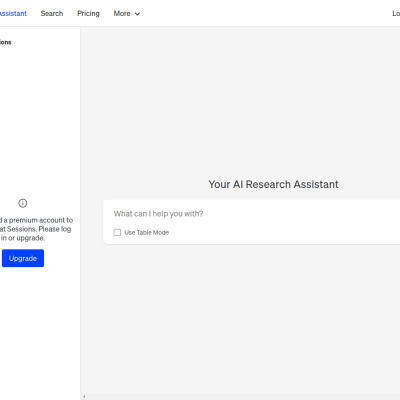Click the 'Use Table Mode' label text
This screenshot has width=400, height=400.
coord(147,233)
